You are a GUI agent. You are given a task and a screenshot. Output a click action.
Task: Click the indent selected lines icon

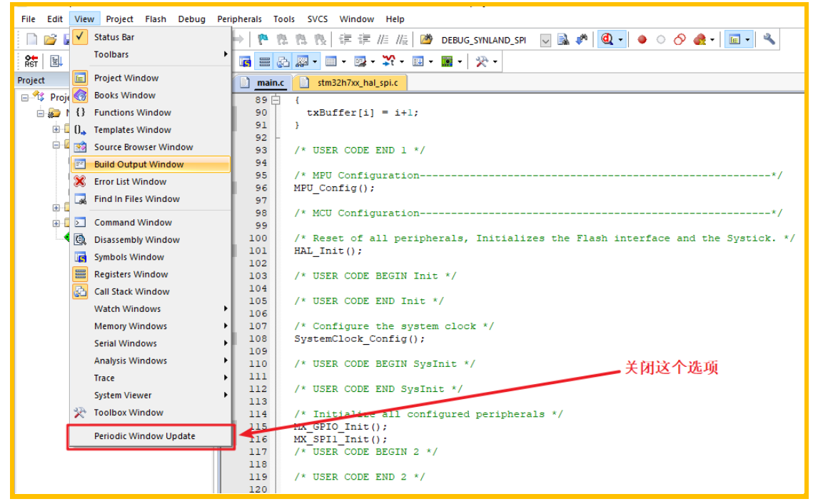pyautogui.click(x=345, y=39)
